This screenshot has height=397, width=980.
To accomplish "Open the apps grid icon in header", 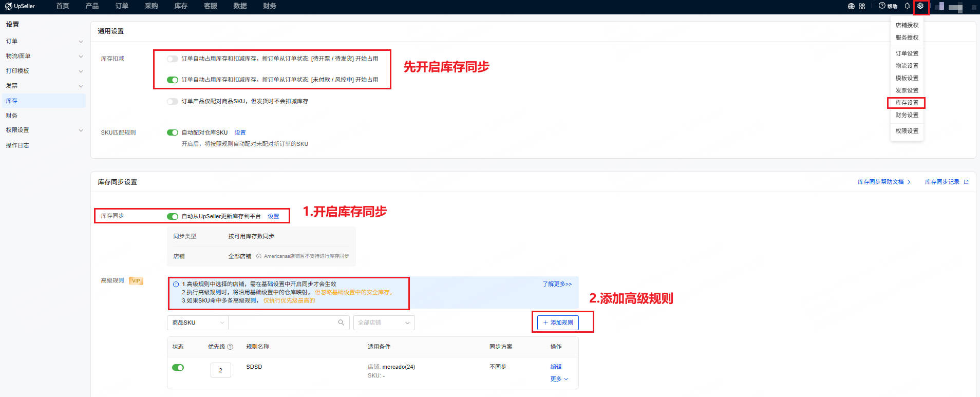I will click(x=862, y=6).
